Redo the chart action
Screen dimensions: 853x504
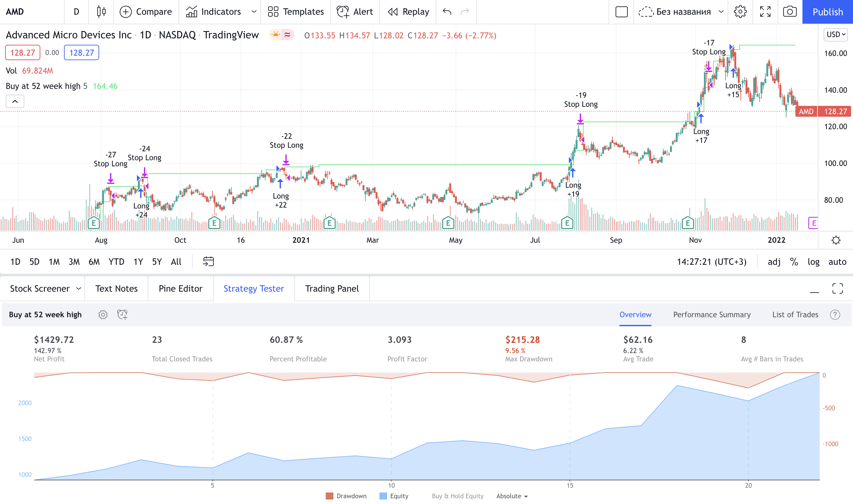pyautogui.click(x=465, y=12)
